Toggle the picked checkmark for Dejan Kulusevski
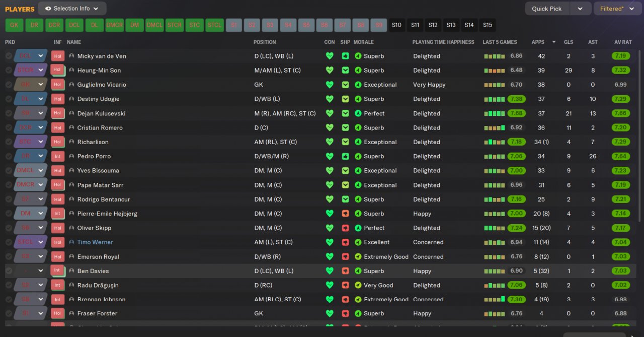This screenshot has height=337, width=644. (9, 113)
